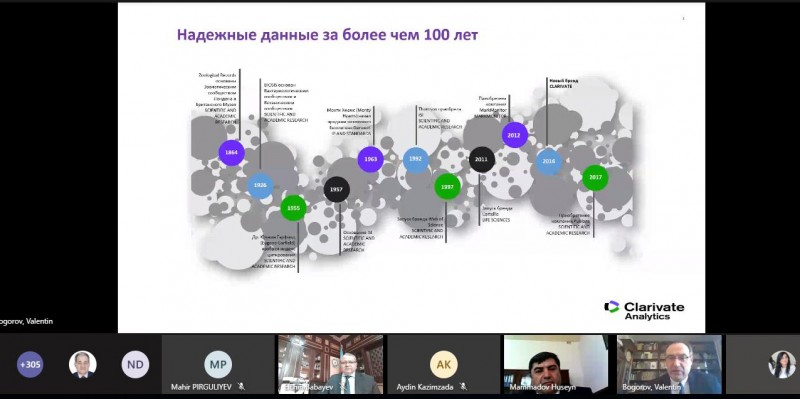Click the purple 2012 timeline circle
The height and width of the screenshot is (399, 800).
click(514, 135)
